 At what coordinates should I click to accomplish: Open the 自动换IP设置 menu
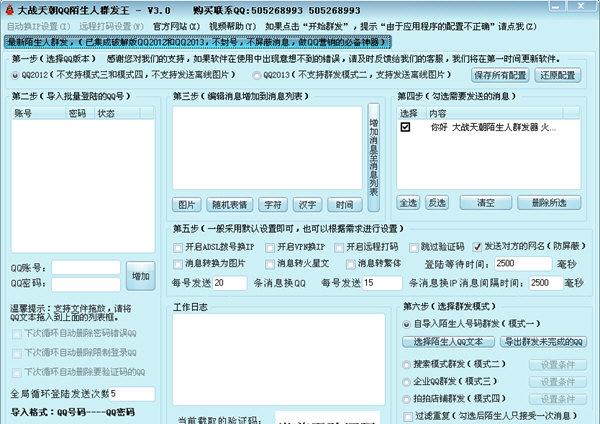pyautogui.click(x=39, y=26)
